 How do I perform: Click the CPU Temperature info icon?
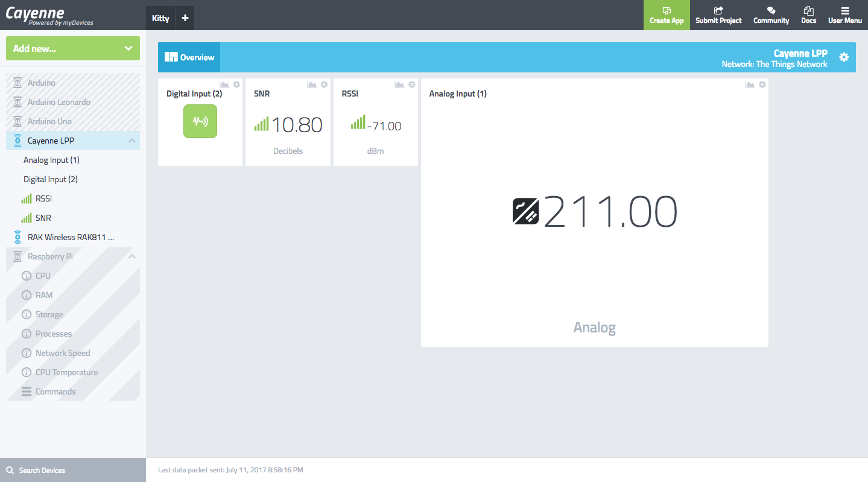click(x=26, y=372)
